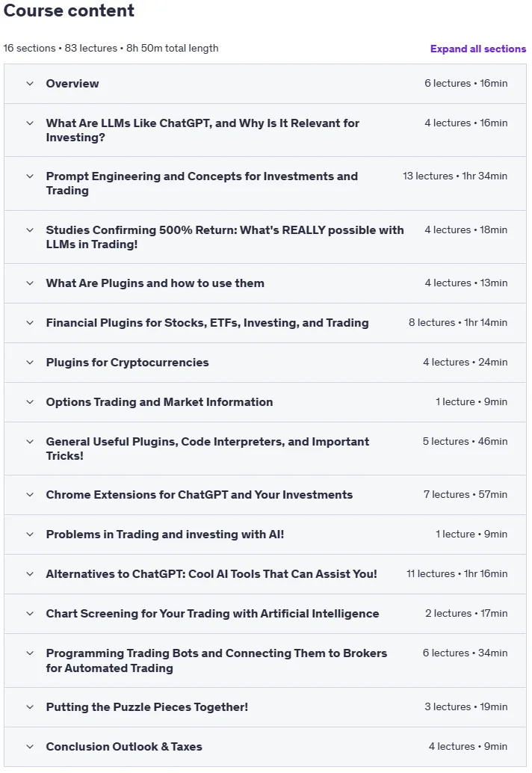Expand chevron beside Plugins for Cryptocurrencies
The image size is (532, 773).
[30, 363]
